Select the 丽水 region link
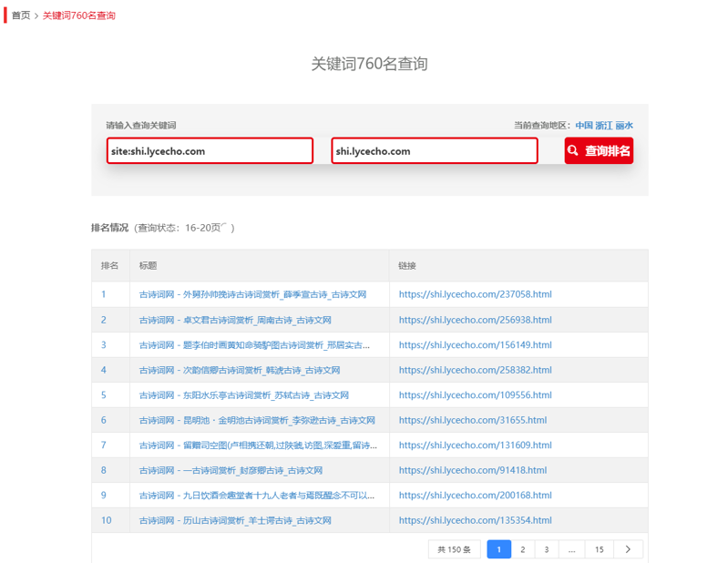Image resolution: width=728 pixels, height=563 pixels. 624,126
